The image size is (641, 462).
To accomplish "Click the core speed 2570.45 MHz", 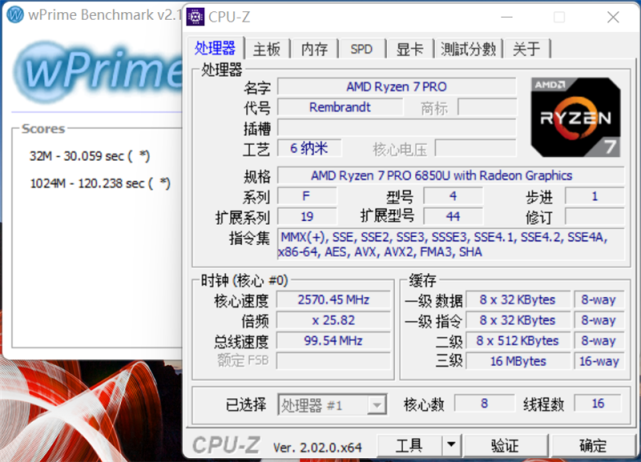I will point(334,300).
